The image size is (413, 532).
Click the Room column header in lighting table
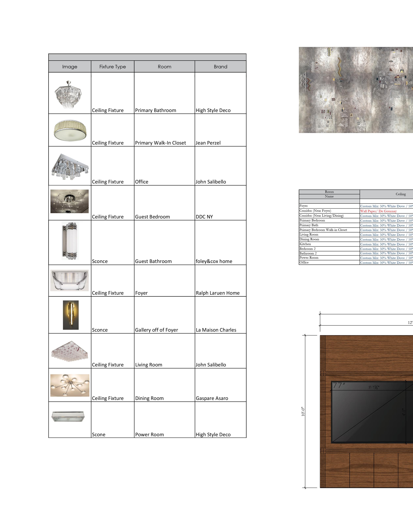[164, 67]
